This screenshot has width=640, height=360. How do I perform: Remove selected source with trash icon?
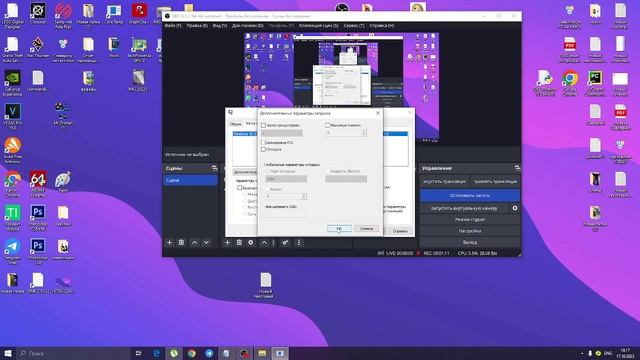click(239, 242)
